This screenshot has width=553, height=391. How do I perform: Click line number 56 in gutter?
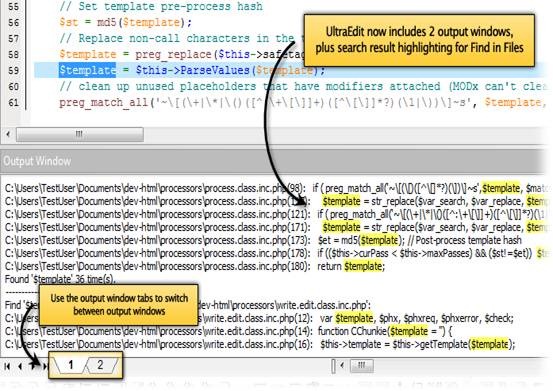[x=13, y=23]
